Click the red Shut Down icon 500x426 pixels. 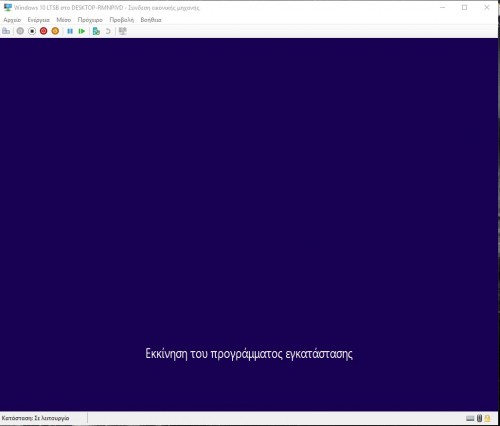click(44, 31)
